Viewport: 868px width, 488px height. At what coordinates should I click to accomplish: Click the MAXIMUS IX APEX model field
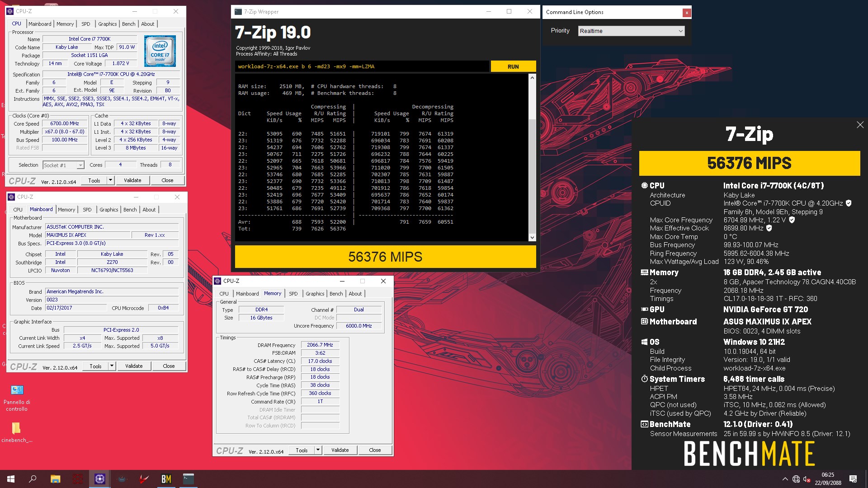pos(88,235)
